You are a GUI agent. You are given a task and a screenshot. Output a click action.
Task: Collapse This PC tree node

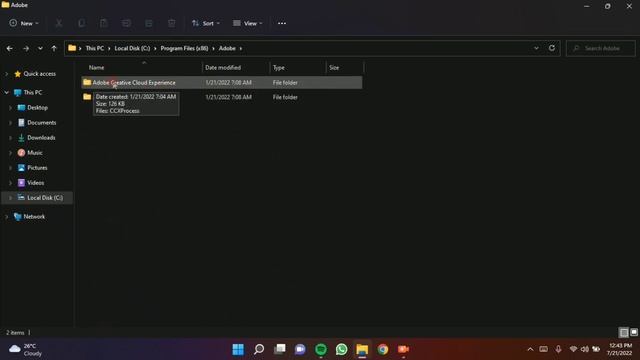point(7,93)
